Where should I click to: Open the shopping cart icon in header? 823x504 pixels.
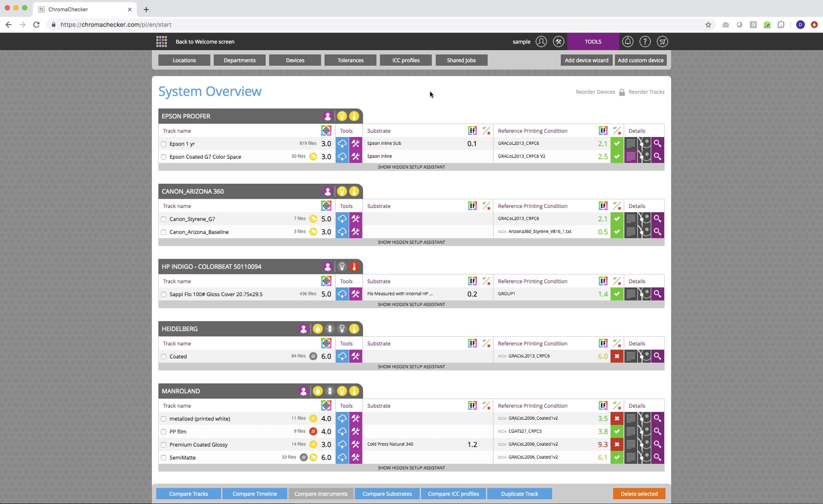[662, 41]
